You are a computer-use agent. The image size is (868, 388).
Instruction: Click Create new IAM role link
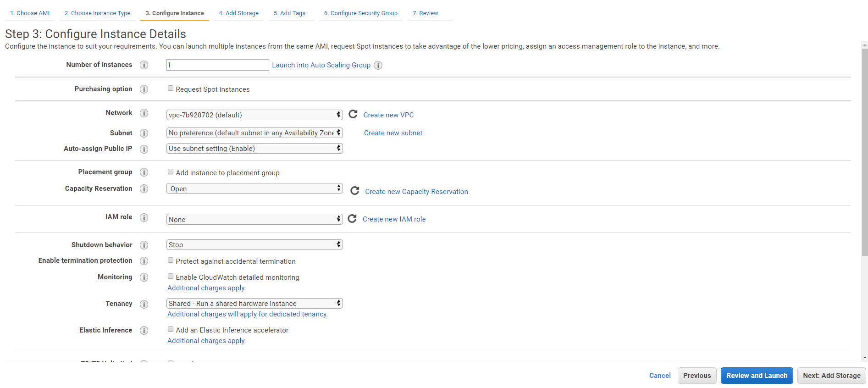[x=394, y=219]
